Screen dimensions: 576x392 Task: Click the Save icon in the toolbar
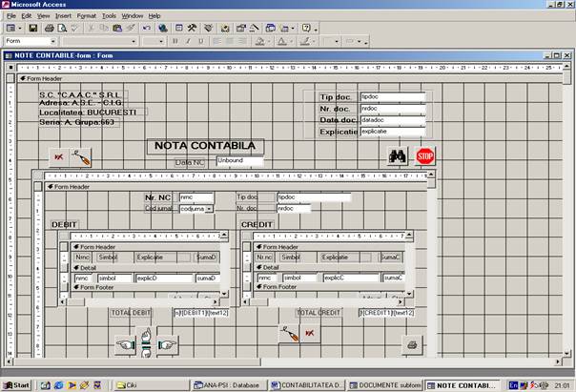click(33, 29)
